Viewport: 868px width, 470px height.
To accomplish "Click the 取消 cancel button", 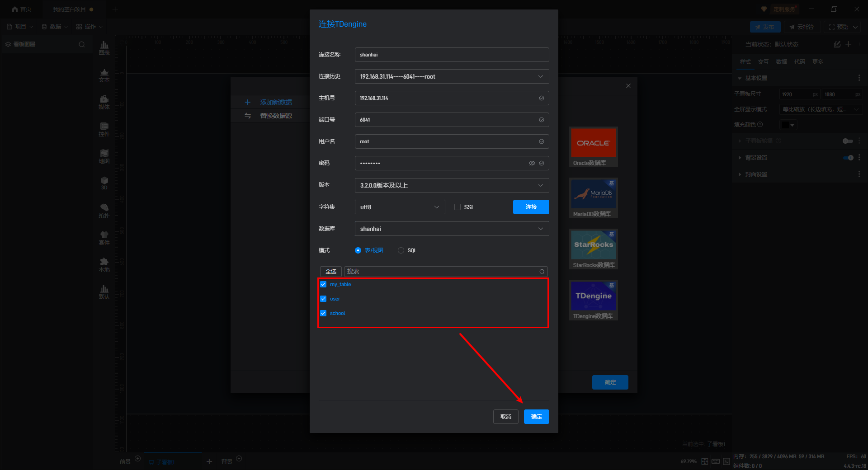I will click(x=505, y=417).
